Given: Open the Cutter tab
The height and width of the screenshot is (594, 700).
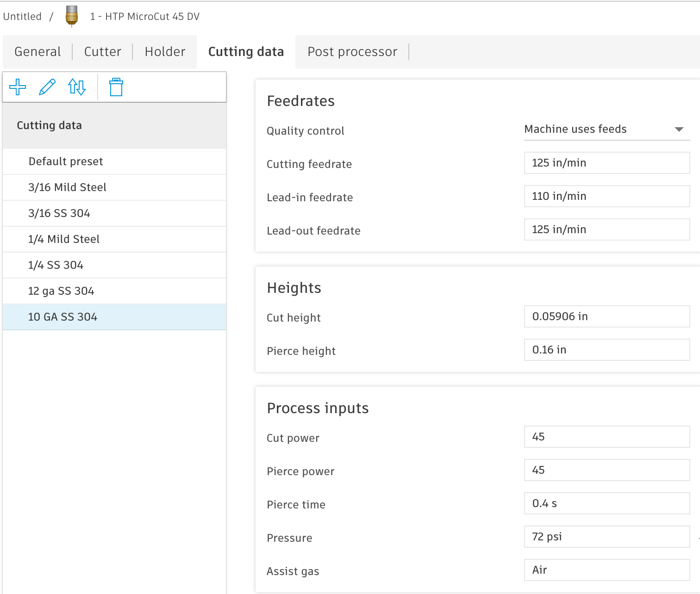Looking at the screenshot, I should pos(103,52).
